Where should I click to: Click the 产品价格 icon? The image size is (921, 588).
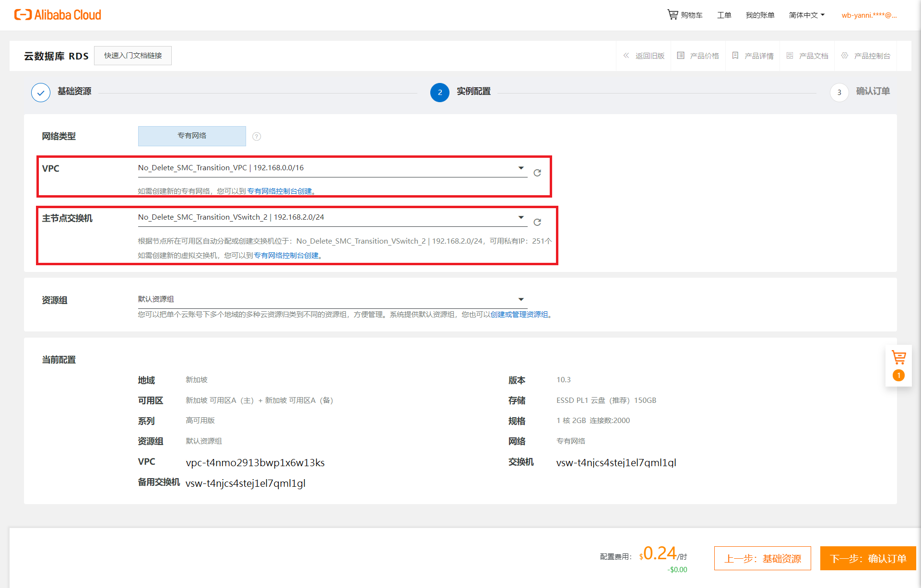[x=681, y=56]
